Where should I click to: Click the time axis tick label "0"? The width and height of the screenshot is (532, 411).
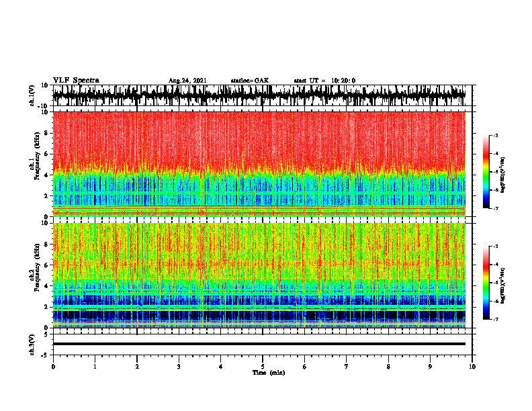pyautogui.click(x=53, y=367)
